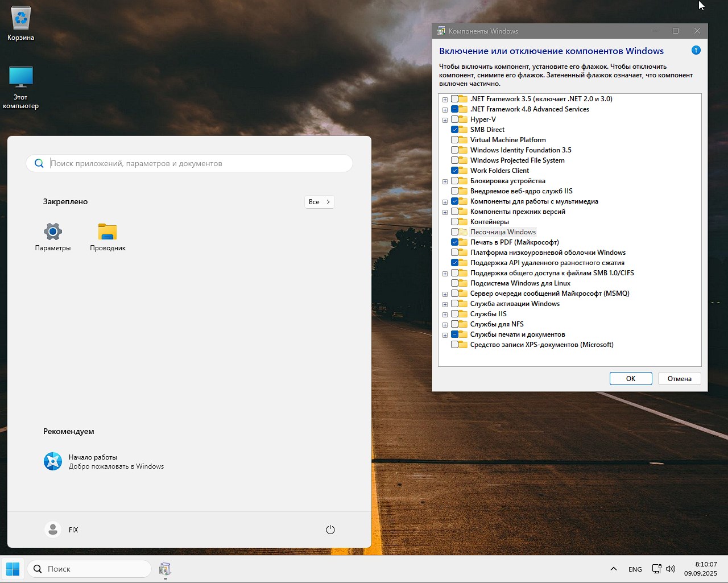The width and height of the screenshot is (728, 583).
Task: Click the magnifier icon in Start search
Action: [x=39, y=163]
